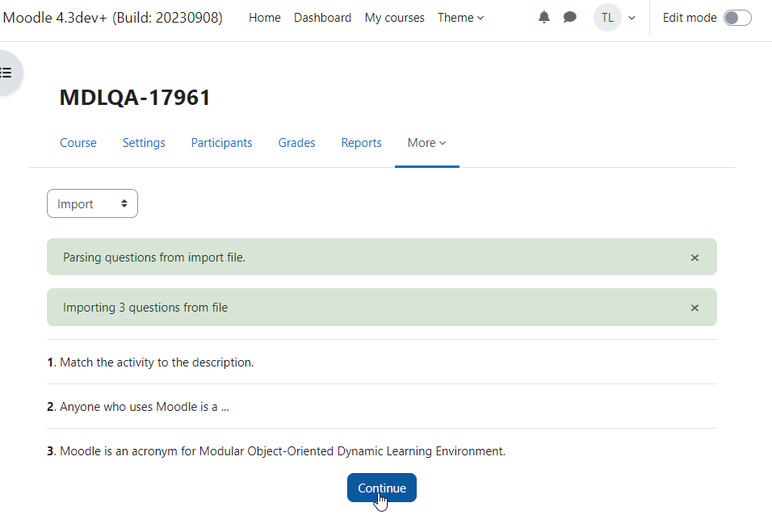
Task: Click the 'Edit mode' label text
Action: pyautogui.click(x=690, y=18)
